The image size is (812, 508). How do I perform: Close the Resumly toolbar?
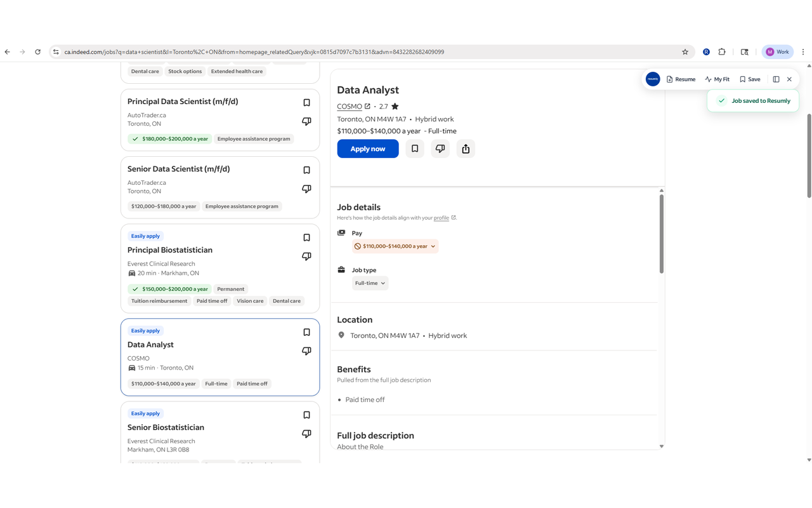pos(789,79)
